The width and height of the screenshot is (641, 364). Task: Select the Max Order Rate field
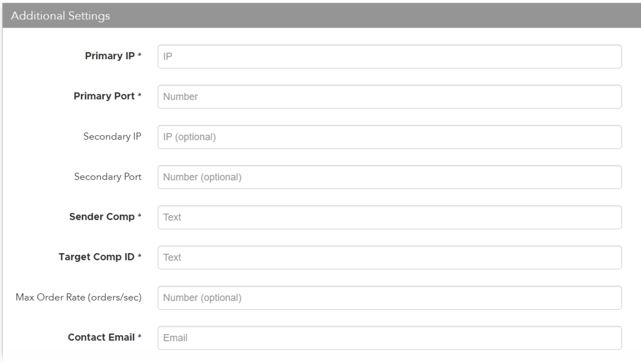click(x=389, y=298)
